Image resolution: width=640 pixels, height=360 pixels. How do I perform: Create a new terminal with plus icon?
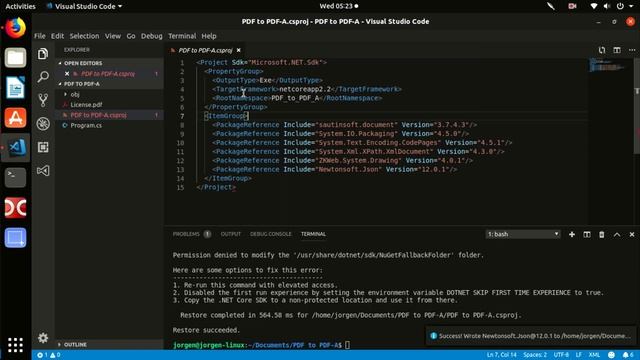coord(572,234)
